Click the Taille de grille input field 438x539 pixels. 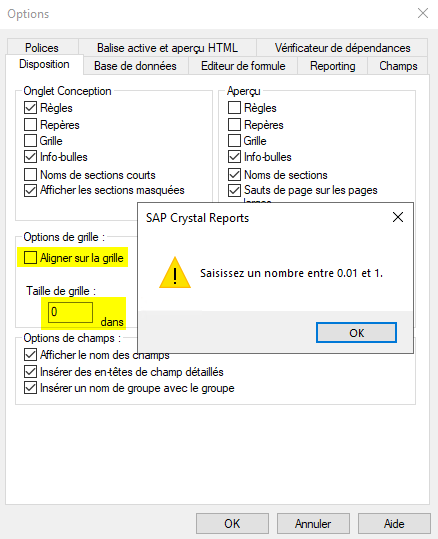pos(70,312)
